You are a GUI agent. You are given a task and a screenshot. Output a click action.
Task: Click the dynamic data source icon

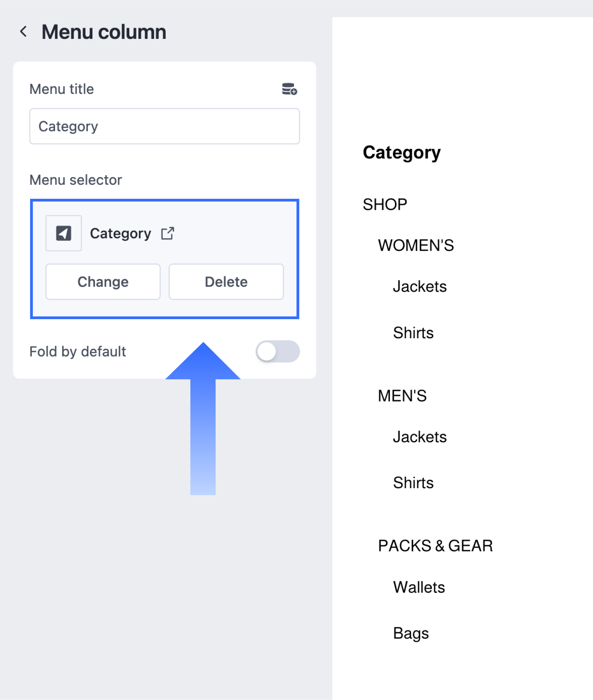pos(289,89)
